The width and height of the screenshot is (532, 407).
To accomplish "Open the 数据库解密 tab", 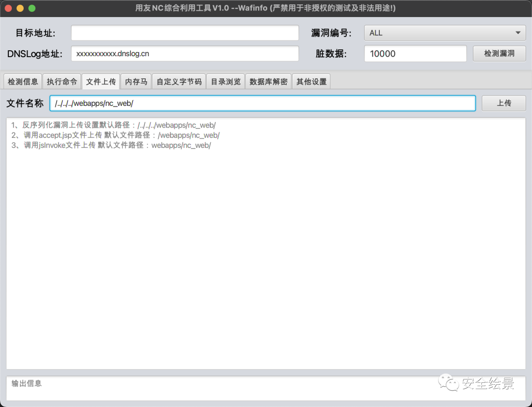I will pyautogui.click(x=268, y=81).
